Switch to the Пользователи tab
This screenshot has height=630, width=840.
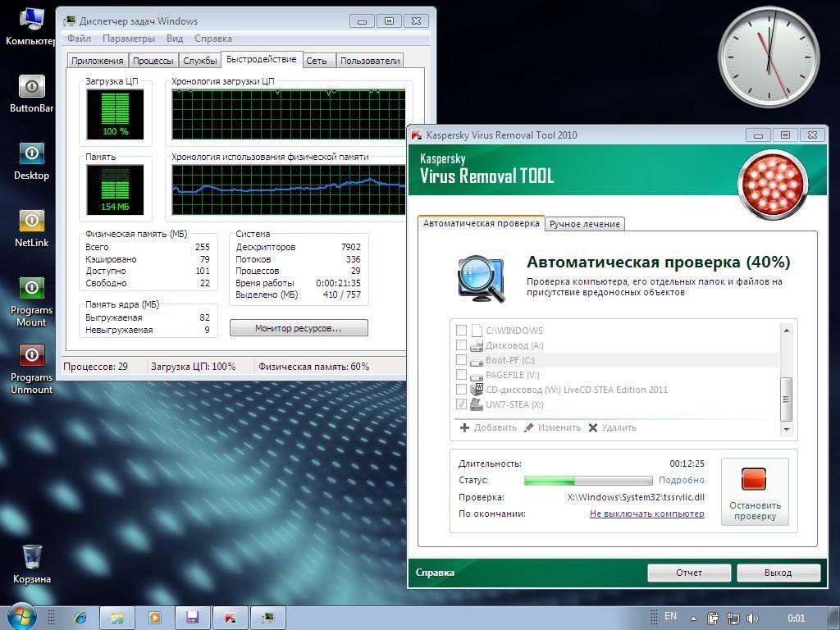pos(370,61)
